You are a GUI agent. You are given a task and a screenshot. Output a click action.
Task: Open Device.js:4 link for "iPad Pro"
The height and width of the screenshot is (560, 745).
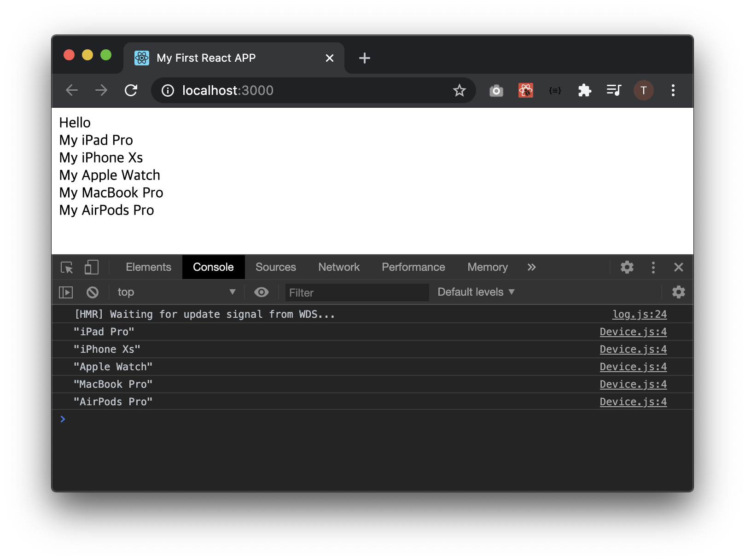click(x=633, y=332)
